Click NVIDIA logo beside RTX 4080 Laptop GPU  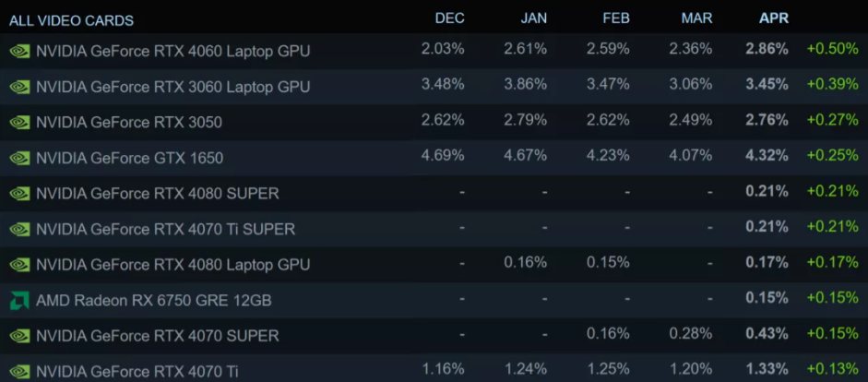pos(19,266)
